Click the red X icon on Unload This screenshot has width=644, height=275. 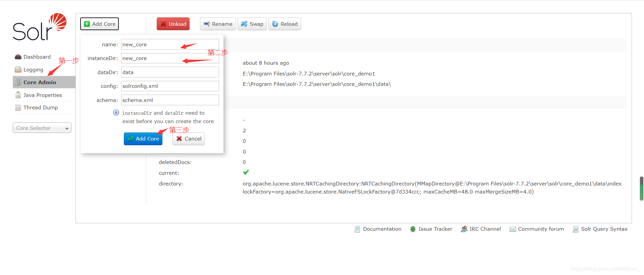point(163,24)
